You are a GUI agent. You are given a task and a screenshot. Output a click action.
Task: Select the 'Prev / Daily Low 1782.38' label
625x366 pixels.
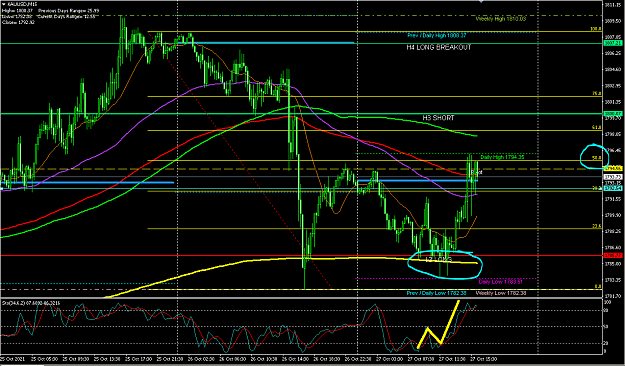(436, 293)
